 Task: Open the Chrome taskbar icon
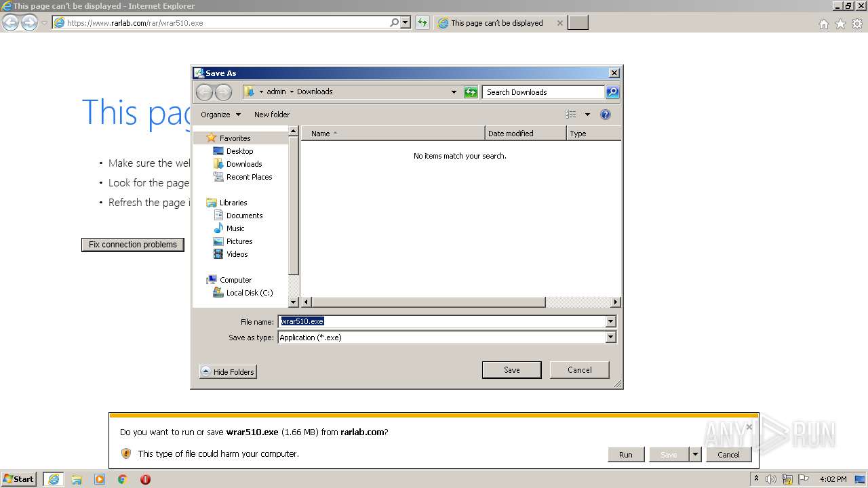tap(122, 479)
